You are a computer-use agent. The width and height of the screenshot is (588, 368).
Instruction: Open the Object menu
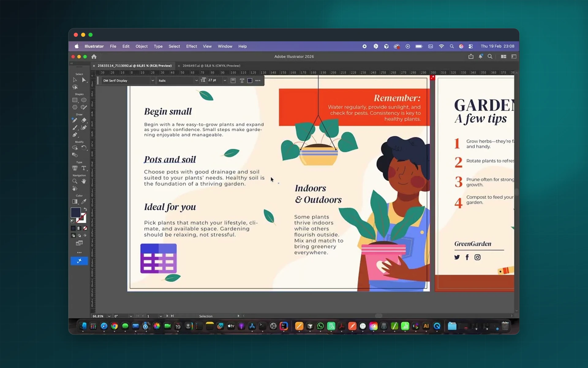pyautogui.click(x=141, y=46)
